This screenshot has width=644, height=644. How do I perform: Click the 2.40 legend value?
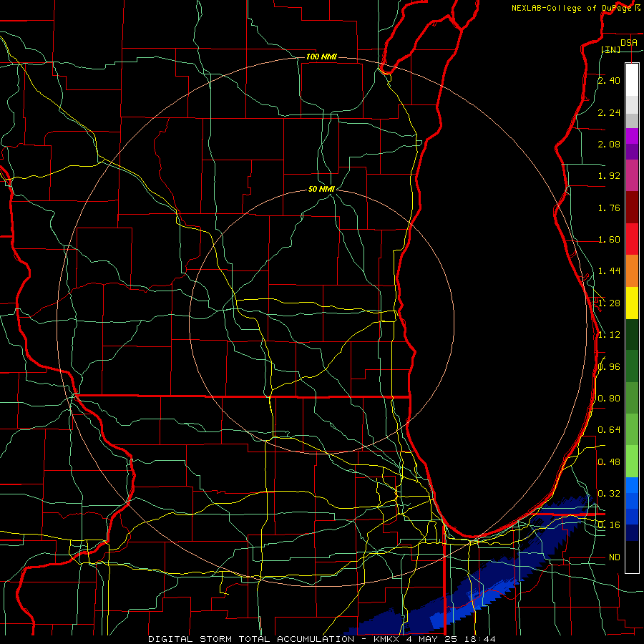tap(609, 80)
